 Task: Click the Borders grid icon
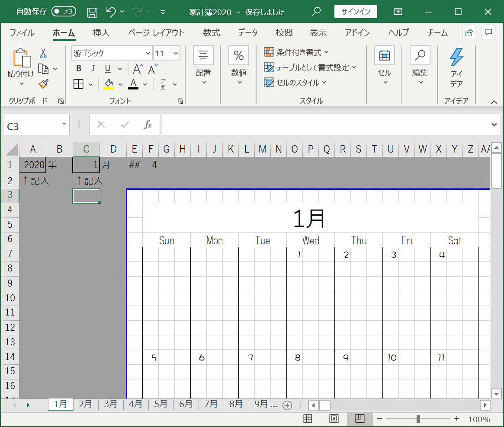(78, 84)
